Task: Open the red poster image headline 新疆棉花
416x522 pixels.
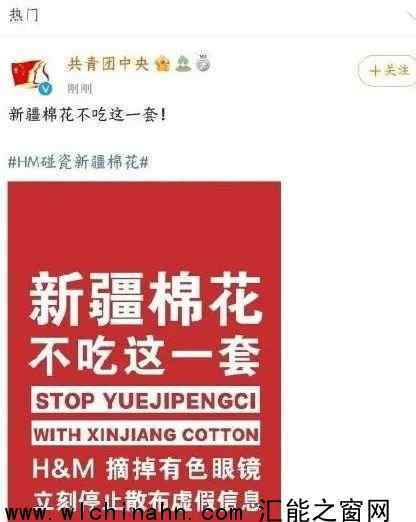Action: (146, 298)
